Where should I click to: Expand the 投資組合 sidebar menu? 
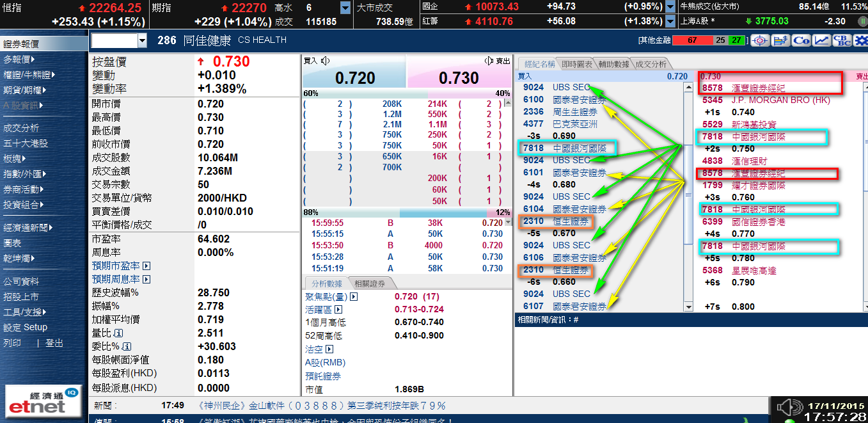(23, 205)
